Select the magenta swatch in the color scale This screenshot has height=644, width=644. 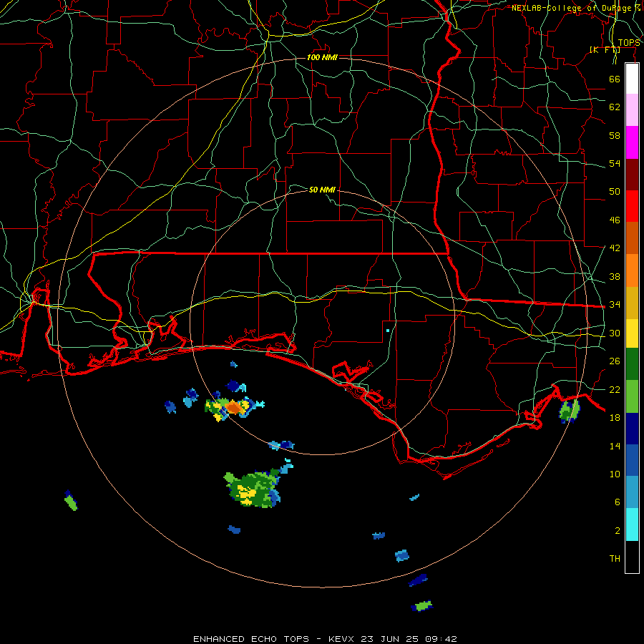click(632, 142)
